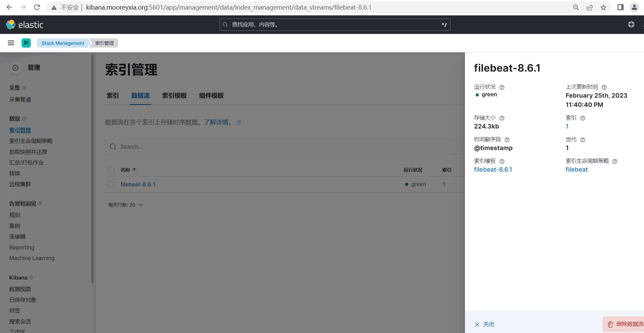Click the help icon next to 索引 in flyout
Image resolution: width=644 pixels, height=333 pixels.
583,118
